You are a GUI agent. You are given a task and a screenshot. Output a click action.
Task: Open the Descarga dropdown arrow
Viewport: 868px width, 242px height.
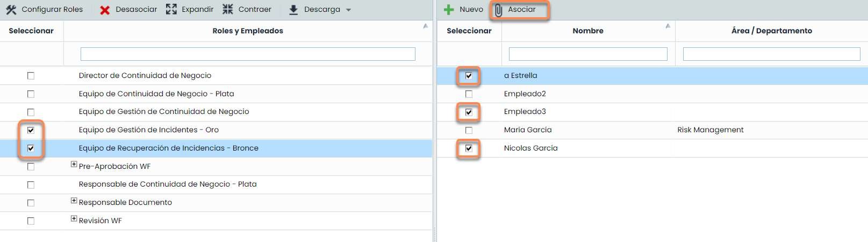click(x=348, y=10)
